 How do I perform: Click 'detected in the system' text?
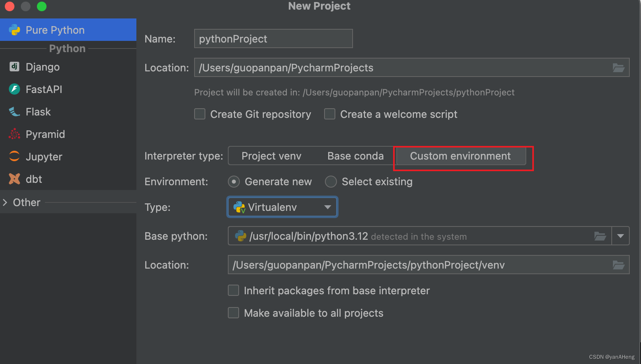point(419,237)
